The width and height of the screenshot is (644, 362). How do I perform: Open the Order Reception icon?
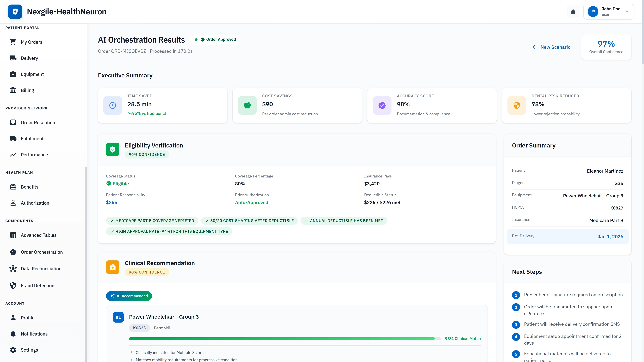click(13, 122)
